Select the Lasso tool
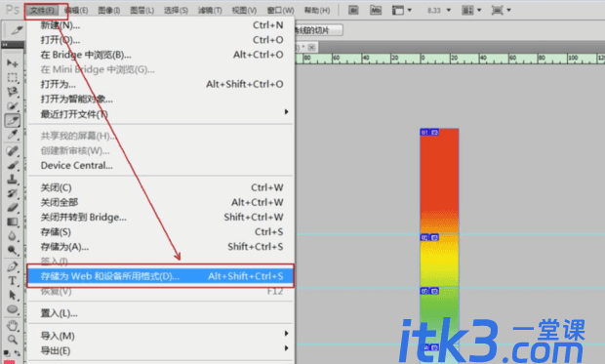The height and width of the screenshot is (364, 605). (x=13, y=92)
